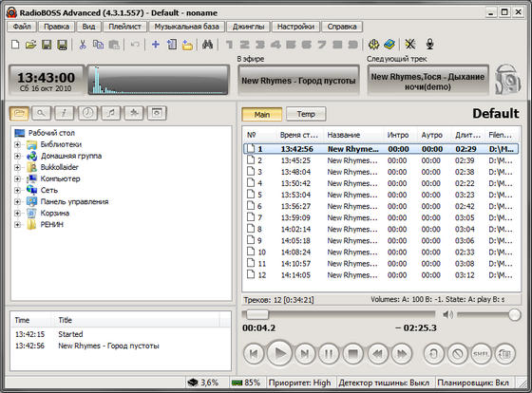Open the Джинглы menu
This screenshot has width=532, height=393.
(248, 27)
